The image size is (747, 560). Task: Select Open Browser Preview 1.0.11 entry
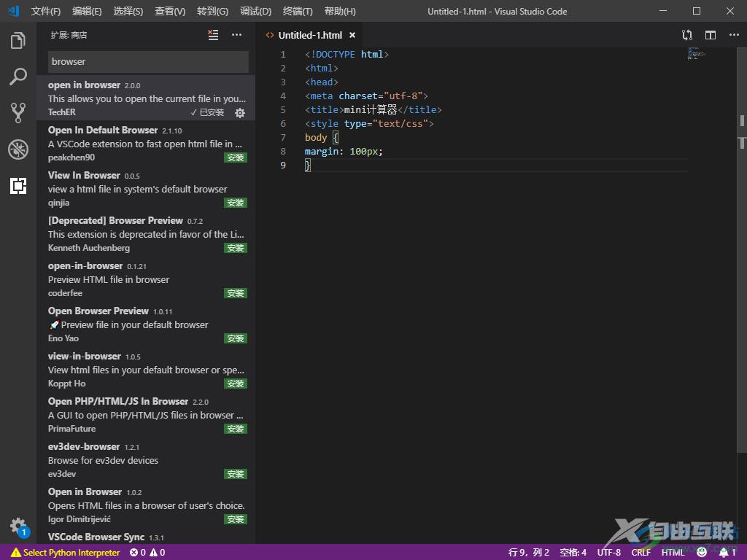[x=146, y=324]
